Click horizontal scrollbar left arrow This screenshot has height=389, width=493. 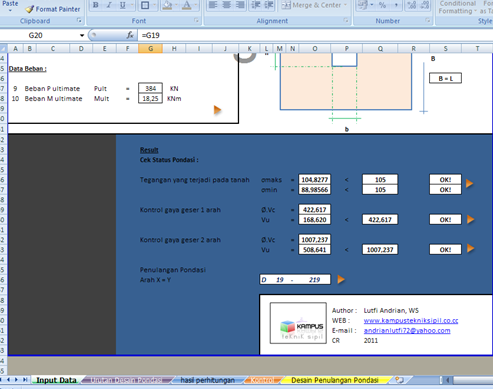pyautogui.click(x=448, y=380)
